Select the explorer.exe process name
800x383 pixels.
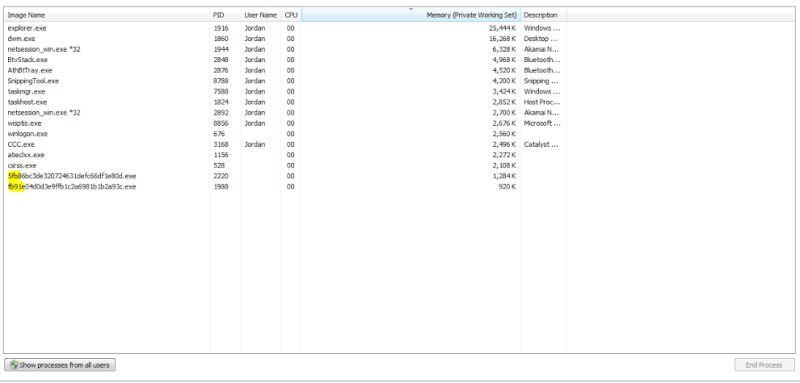(27, 28)
